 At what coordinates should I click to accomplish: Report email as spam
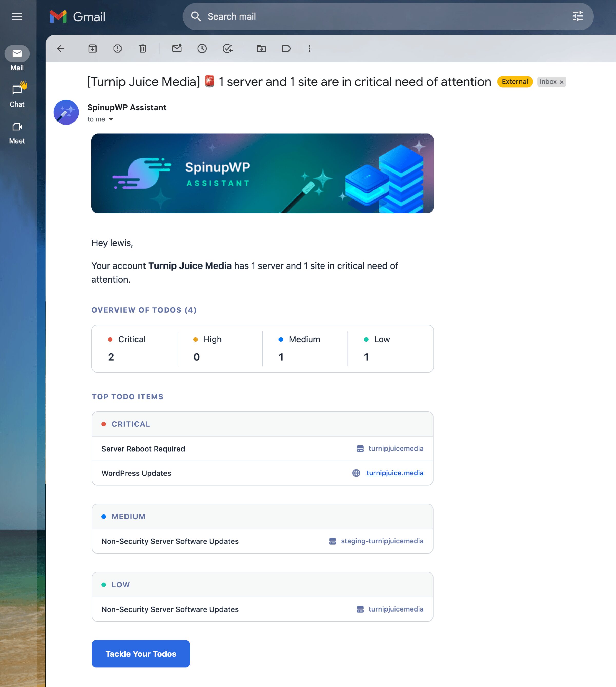click(118, 49)
